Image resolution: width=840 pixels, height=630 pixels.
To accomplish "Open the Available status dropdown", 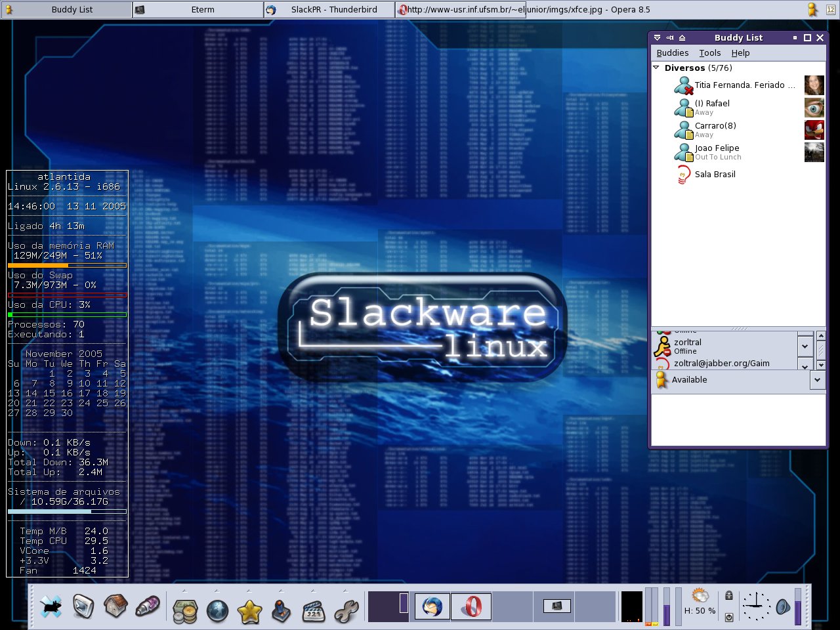I will [817, 379].
